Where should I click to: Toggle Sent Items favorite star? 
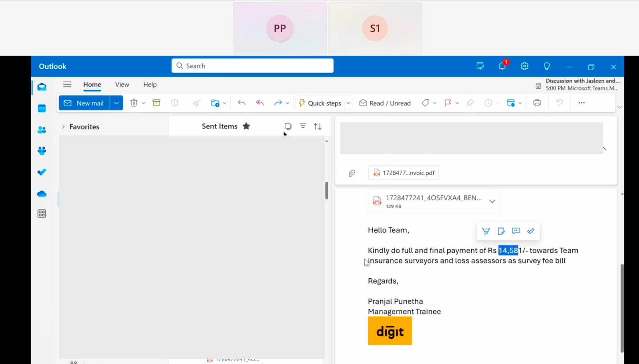click(246, 126)
